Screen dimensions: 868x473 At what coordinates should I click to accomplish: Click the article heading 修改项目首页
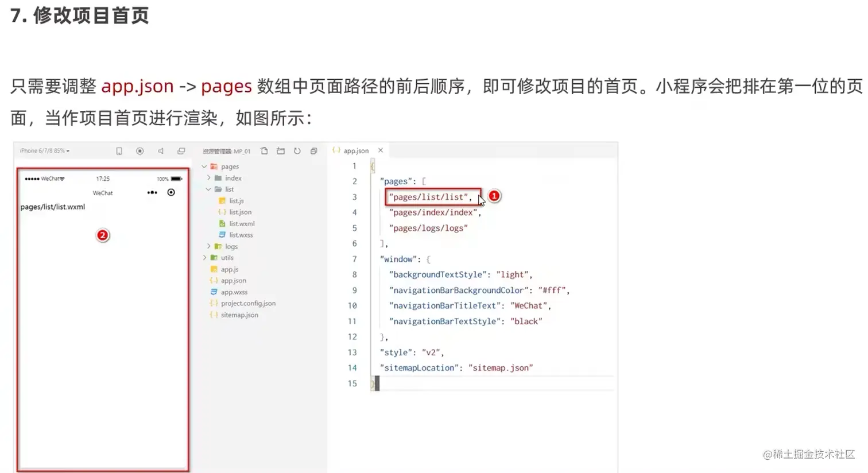coord(91,15)
